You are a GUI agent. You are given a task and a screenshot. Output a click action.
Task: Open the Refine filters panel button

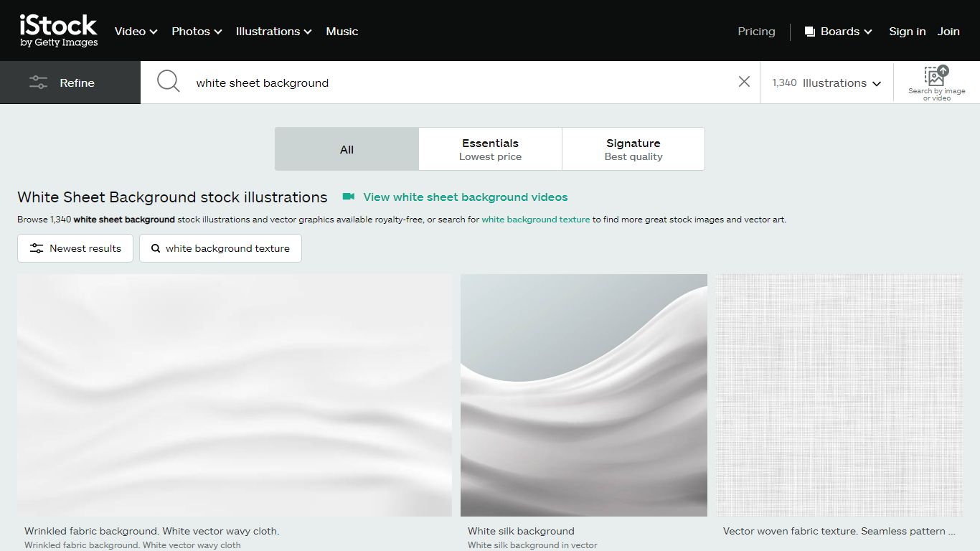pyautogui.click(x=70, y=83)
